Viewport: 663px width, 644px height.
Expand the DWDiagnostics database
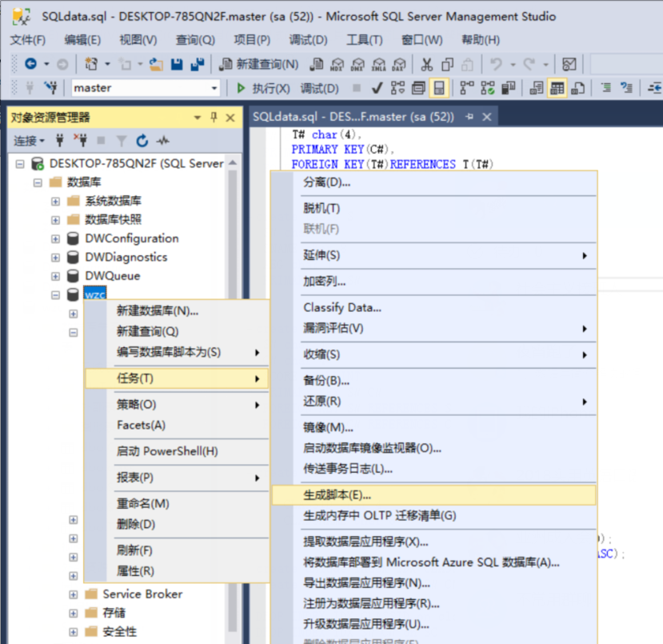[x=55, y=258]
